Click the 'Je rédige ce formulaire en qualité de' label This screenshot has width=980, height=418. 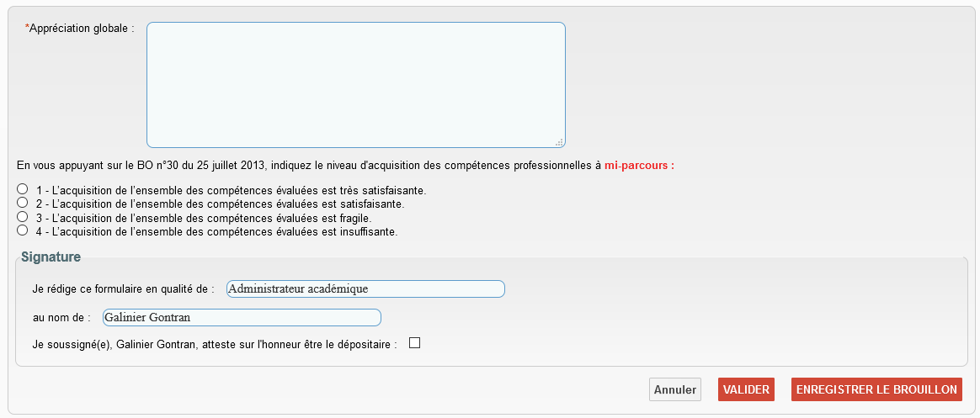pos(123,289)
